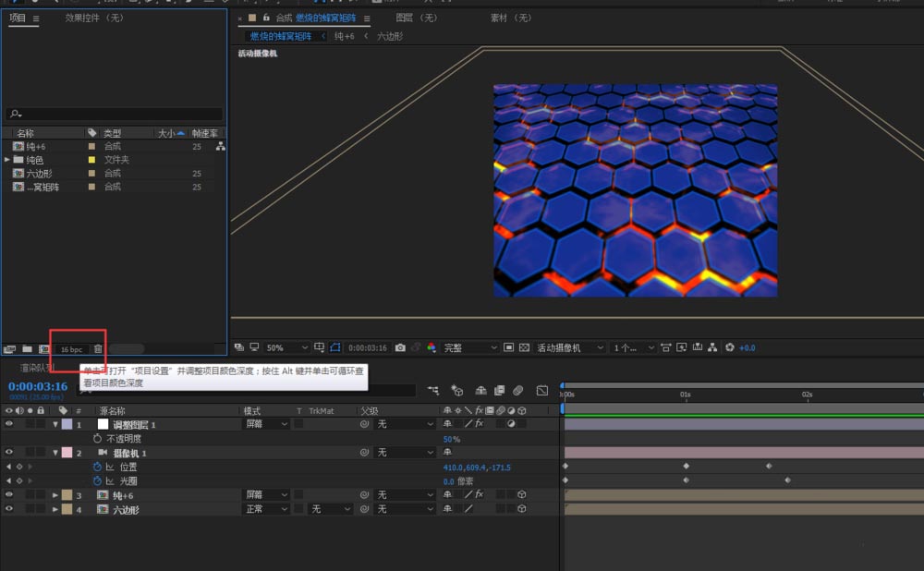
Task: Click the show channel RGB icon
Action: [x=431, y=347]
